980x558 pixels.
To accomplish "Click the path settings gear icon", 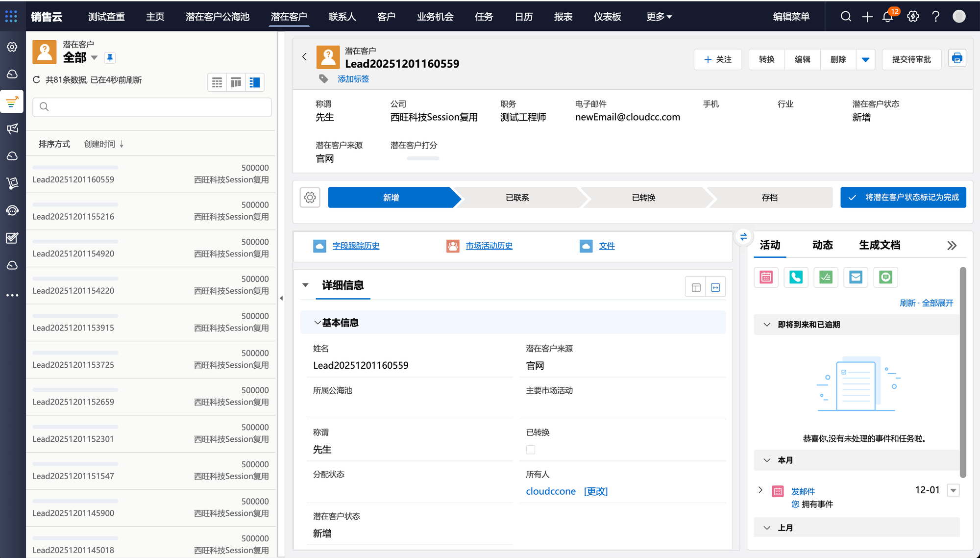I will point(310,198).
